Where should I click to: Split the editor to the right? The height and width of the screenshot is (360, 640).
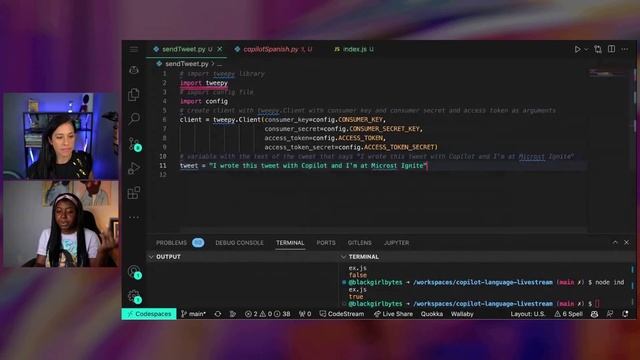tap(611, 49)
